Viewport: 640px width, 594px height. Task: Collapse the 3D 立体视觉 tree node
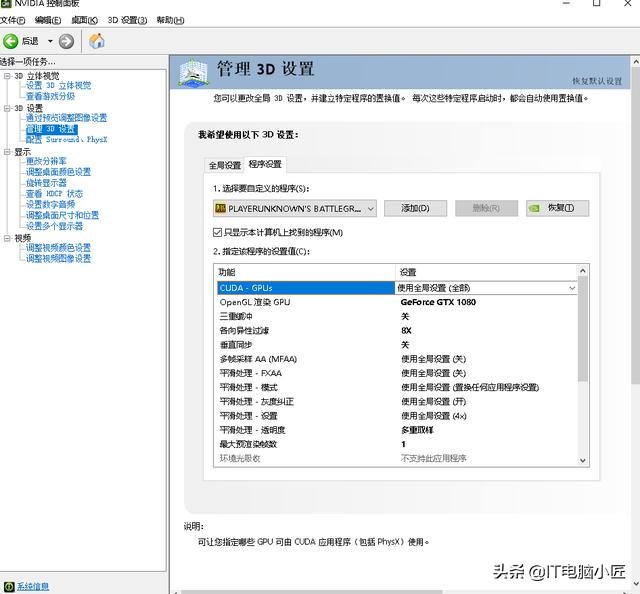[7, 76]
